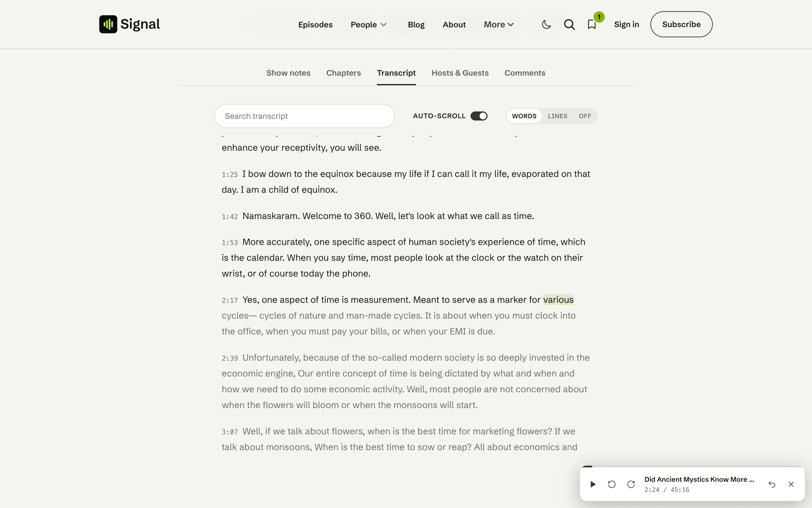Switch to the Comments tab
Viewport: 812px width, 508px height.
[525, 73]
